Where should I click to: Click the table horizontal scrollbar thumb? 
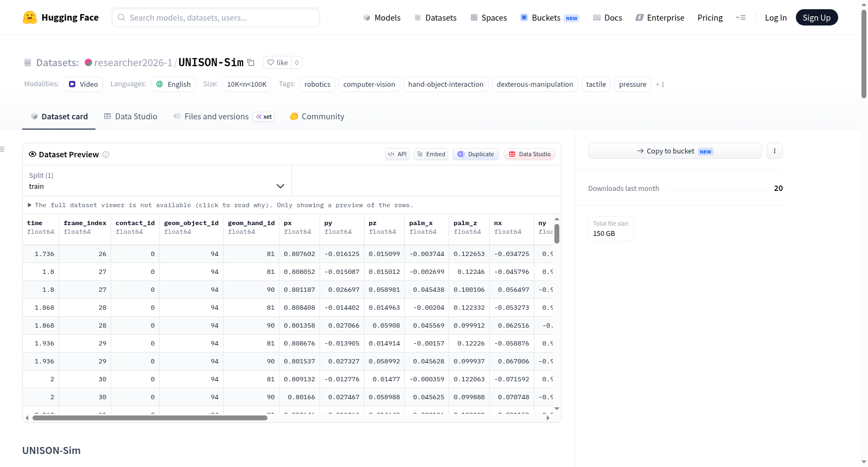150,418
